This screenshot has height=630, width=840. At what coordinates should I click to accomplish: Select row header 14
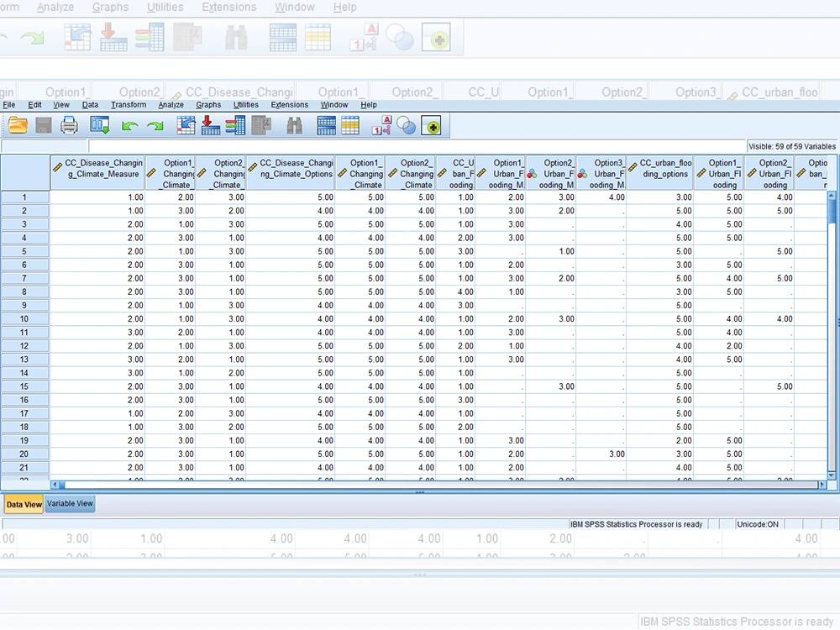tap(24, 373)
